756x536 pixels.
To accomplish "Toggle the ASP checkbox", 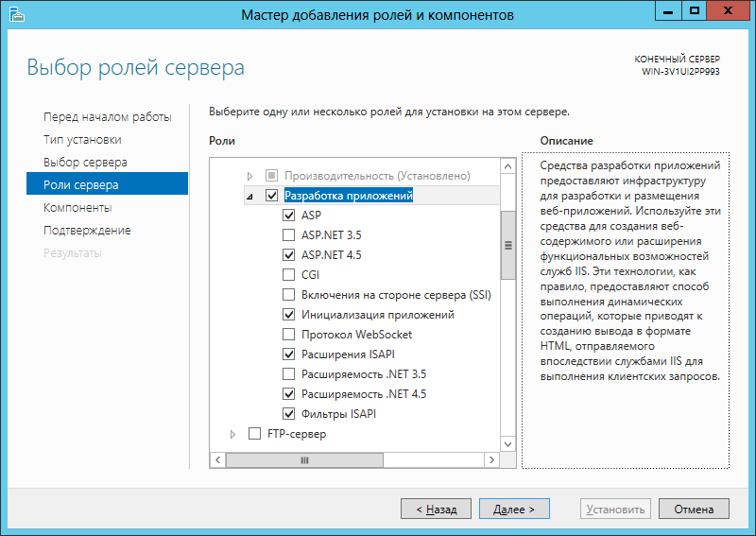I will [x=288, y=216].
